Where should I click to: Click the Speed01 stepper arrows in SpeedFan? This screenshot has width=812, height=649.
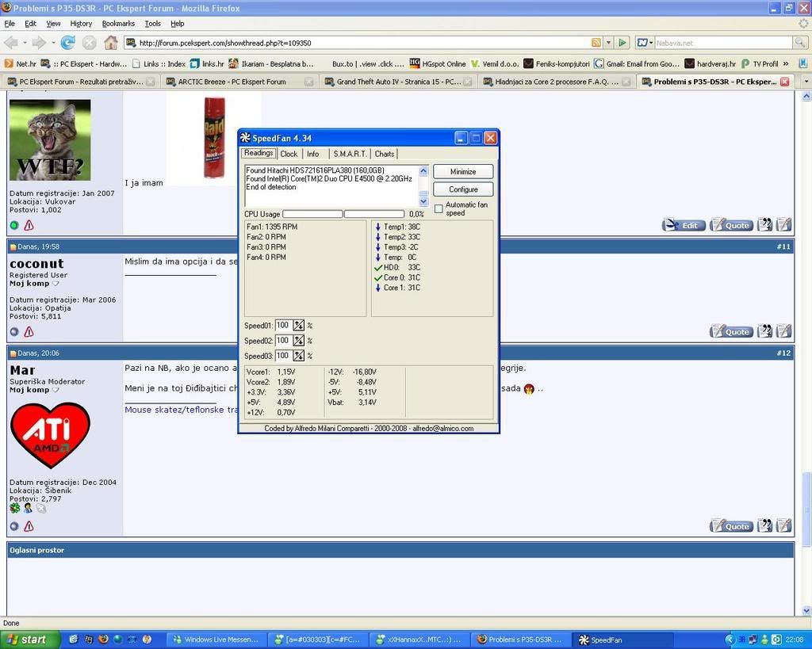tap(298, 326)
